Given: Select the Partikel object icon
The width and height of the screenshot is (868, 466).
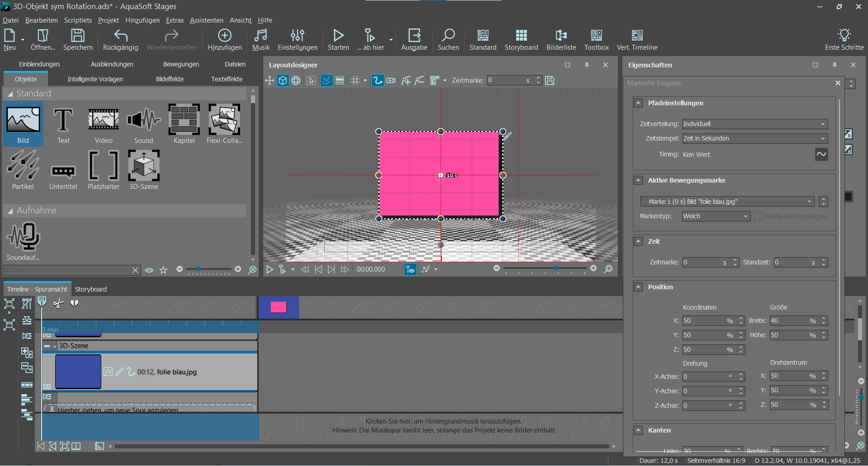Looking at the screenshot, I should coord(23,166).
